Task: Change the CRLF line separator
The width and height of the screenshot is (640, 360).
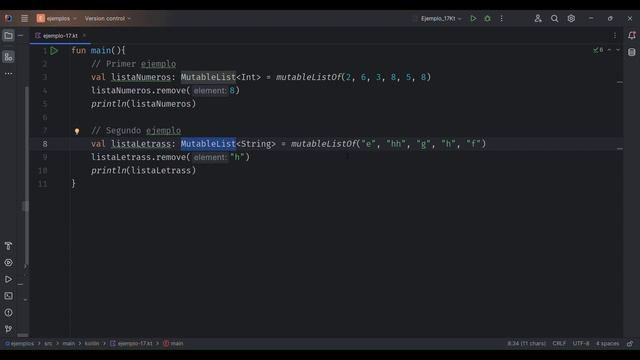Action: coord(559,344)
